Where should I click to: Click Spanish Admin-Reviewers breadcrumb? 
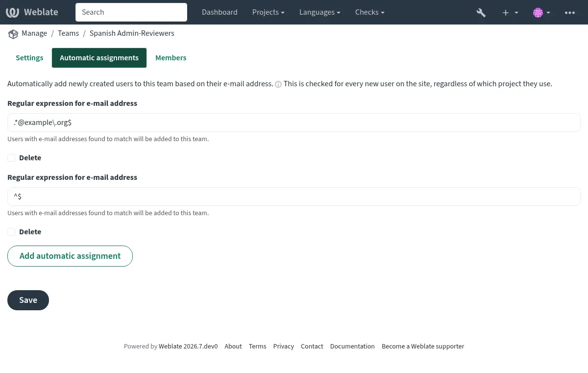(x=132, y=33)
